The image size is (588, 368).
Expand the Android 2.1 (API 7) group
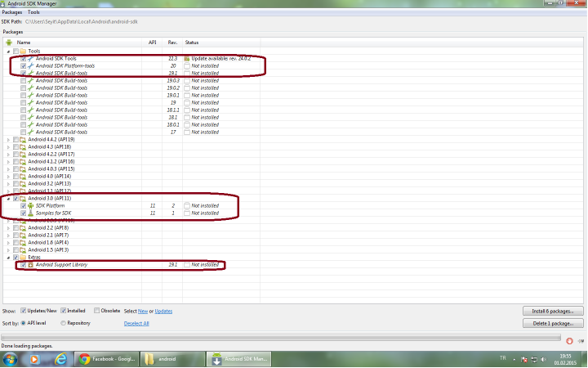click(x=8, y=236)
